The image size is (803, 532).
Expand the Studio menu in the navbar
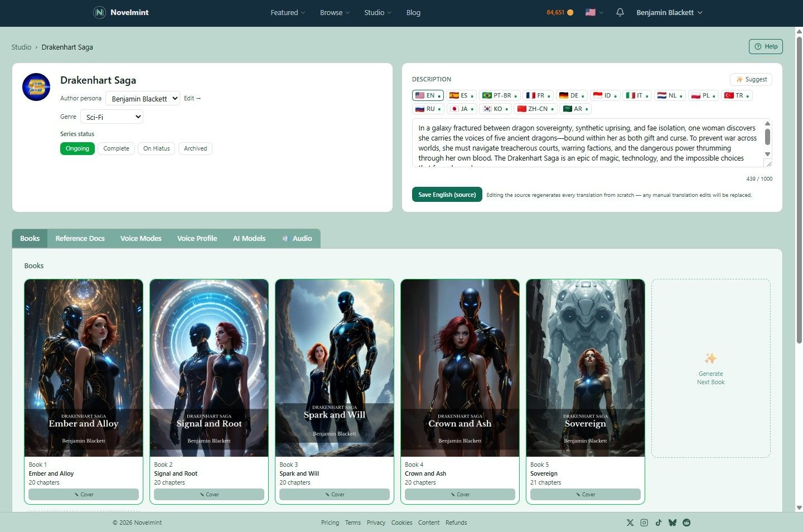click(x=378, y=12)
